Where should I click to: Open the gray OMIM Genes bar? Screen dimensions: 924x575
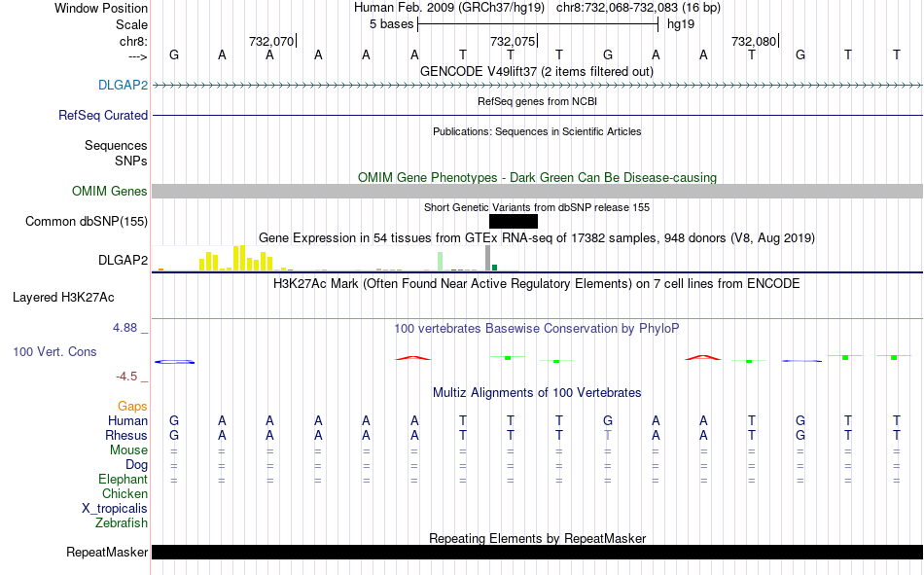pyautogui.click(x=538, y=191)
